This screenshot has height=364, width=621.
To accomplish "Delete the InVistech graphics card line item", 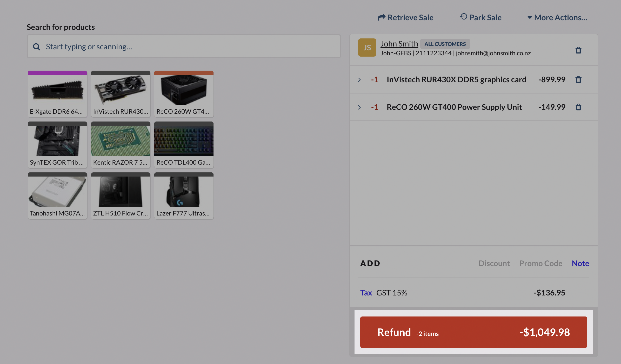I will [578, 79].
